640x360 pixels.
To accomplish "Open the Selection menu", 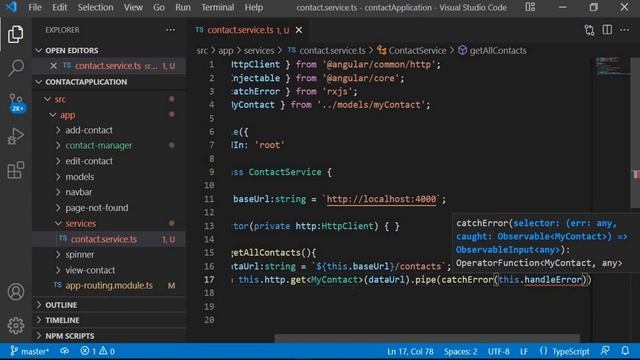I will pos(96,7).
